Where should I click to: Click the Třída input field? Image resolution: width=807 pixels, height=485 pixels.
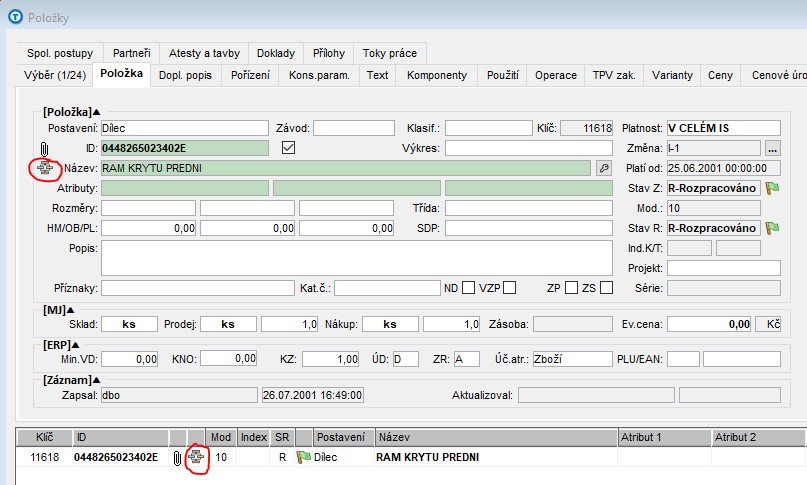[x=529, y=208]
